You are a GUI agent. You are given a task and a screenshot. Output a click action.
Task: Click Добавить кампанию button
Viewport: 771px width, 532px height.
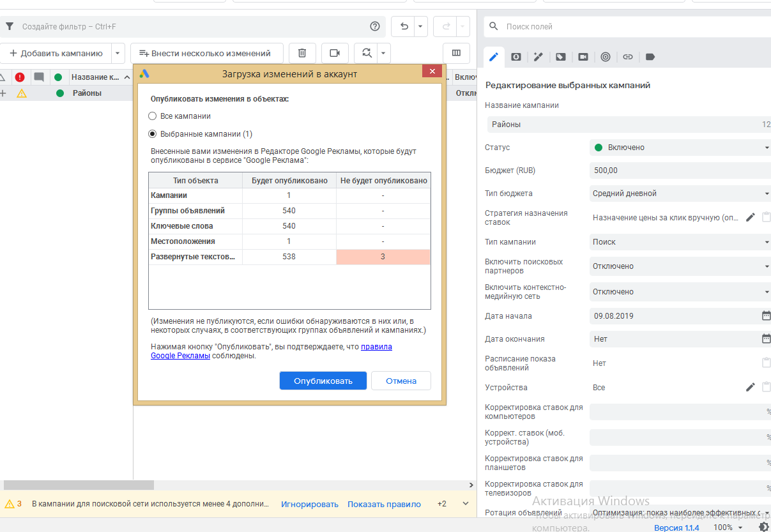(56, 53)
